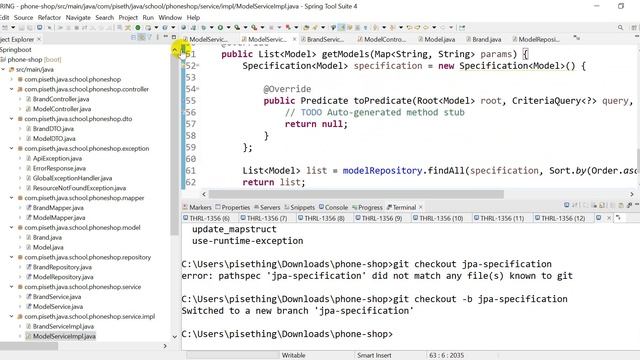Open the Refactor menu
The image size is (640, 360).
click(x=49, y=18)
